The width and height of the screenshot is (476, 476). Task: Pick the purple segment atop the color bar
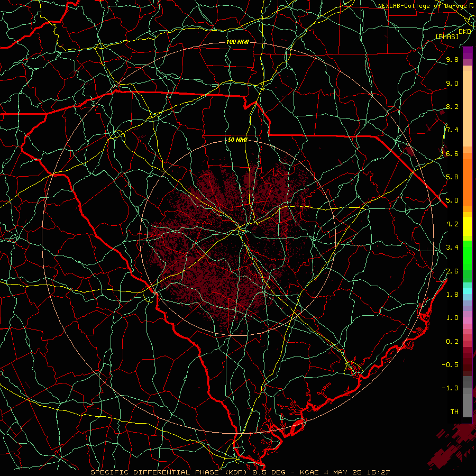coord(467,53)
